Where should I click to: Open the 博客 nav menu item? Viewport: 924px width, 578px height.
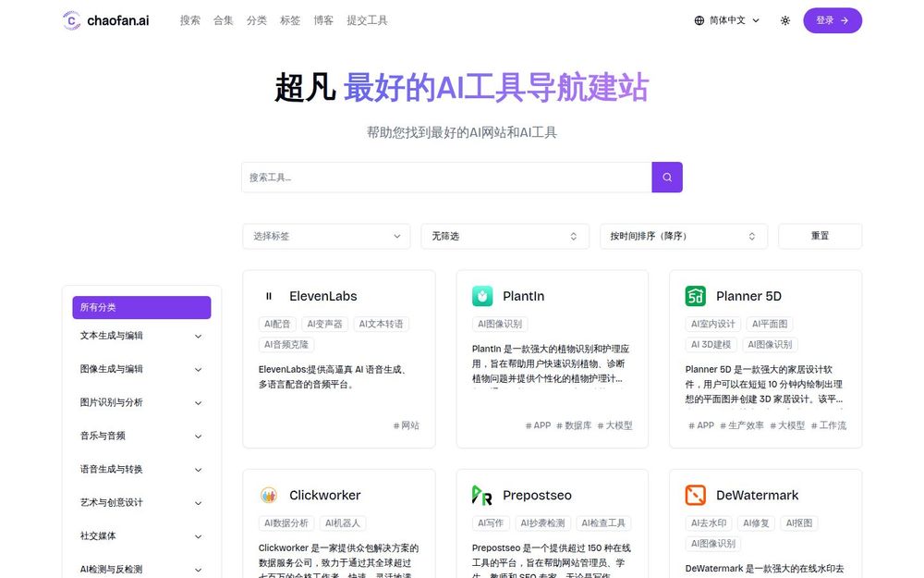[x=322, y=20]
